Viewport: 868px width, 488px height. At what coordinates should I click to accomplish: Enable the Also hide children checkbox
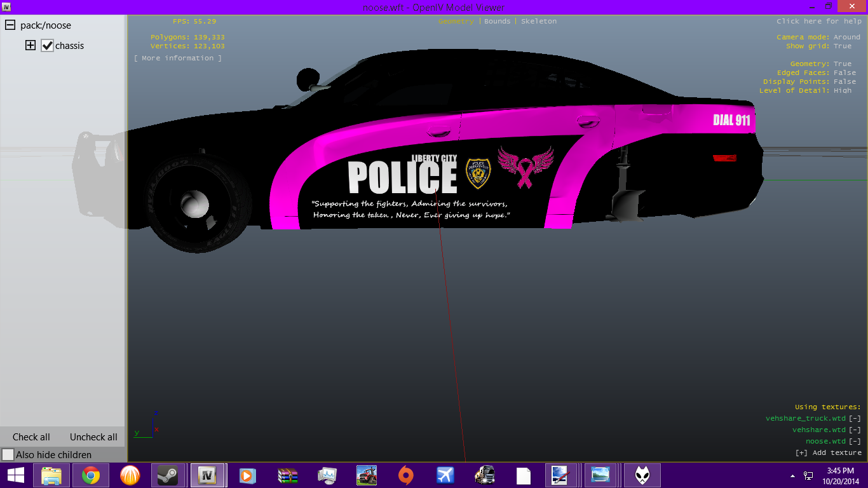click(x=8, y=455)
